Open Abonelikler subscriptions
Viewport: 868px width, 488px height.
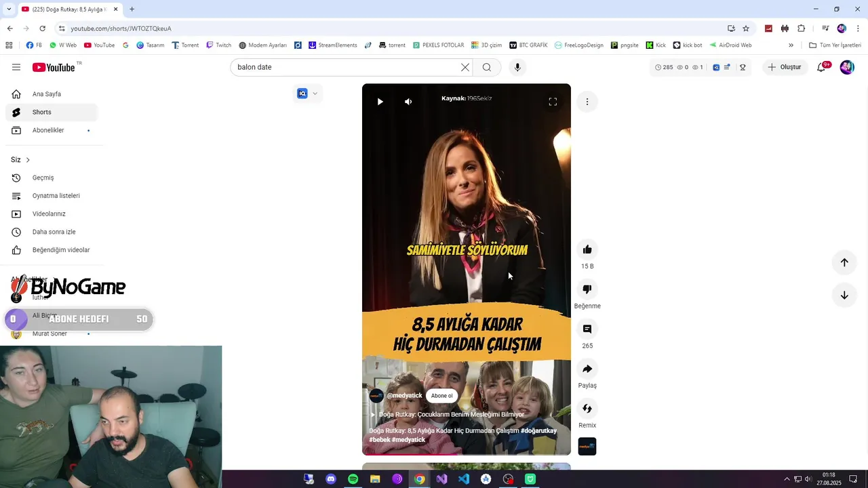click(52, 130)
